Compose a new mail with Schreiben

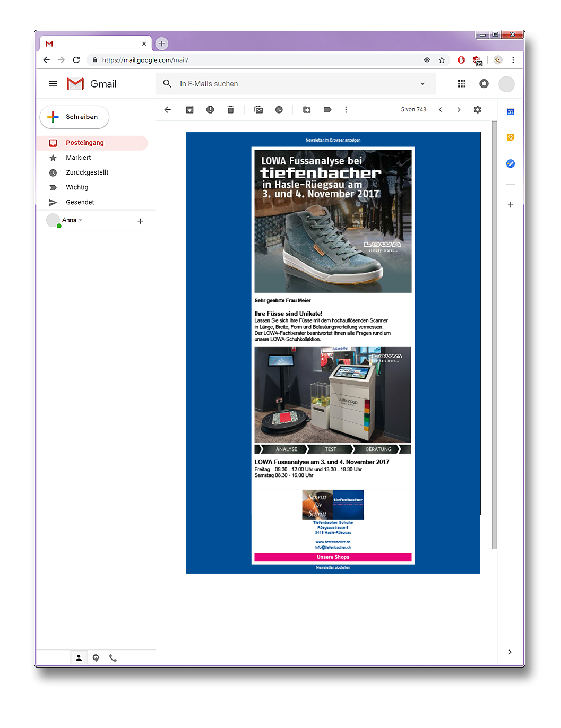[74, 117]
